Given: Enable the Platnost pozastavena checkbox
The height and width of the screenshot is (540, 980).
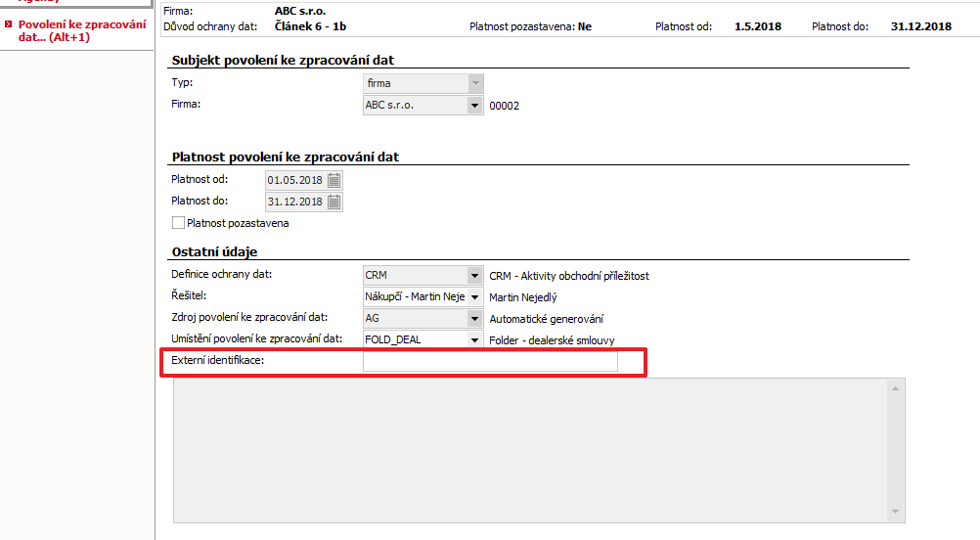Looking at the screenshot, I should coord(178,223).
